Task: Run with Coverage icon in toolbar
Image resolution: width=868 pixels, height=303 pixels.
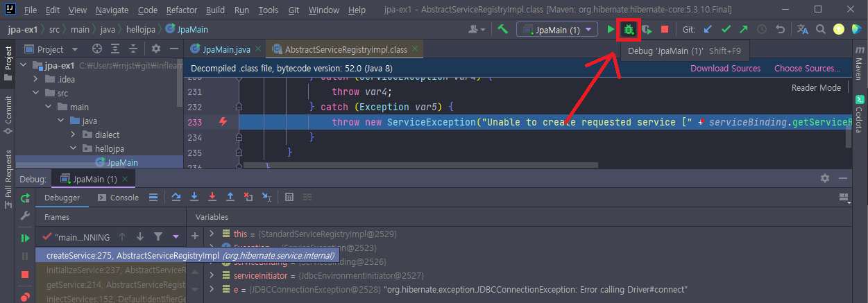Action: pyautogui.click(x=647, y=30)
